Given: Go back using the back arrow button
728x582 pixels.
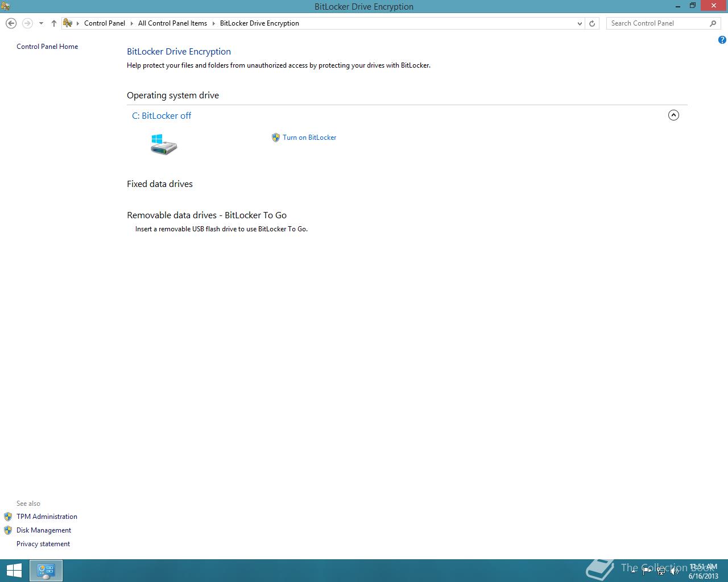Looking at the screenshot, I should pos(11,23).
